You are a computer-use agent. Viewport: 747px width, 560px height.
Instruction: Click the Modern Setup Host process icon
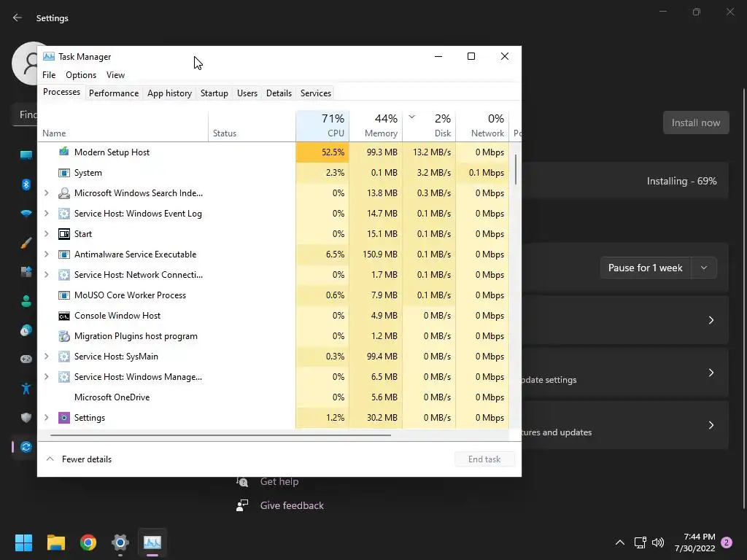tap(64, 152)
